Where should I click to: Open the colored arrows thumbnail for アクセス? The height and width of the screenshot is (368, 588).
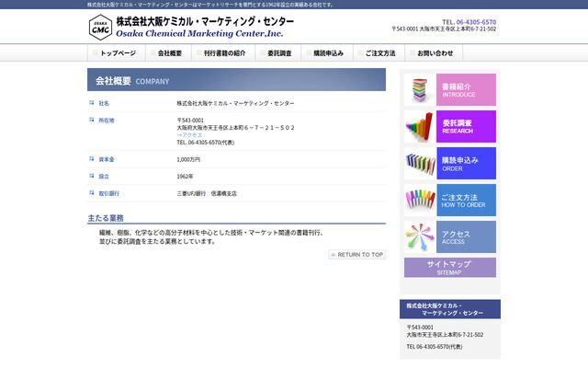click(x=420, y=237)
